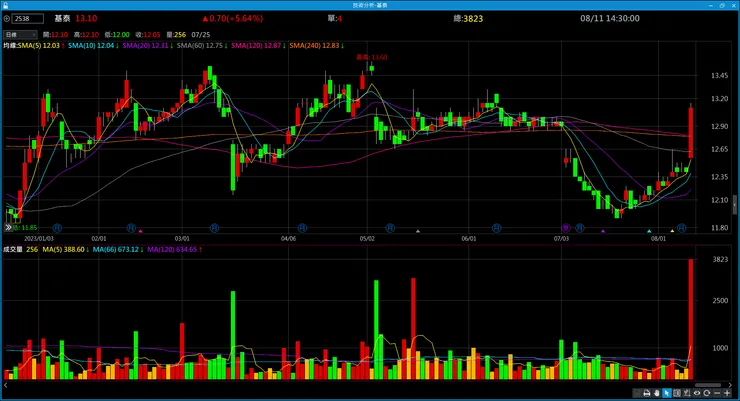740x401 pixels.
Task: Click the yellow triangle marker after 08/01
Action: click(673, 231)
